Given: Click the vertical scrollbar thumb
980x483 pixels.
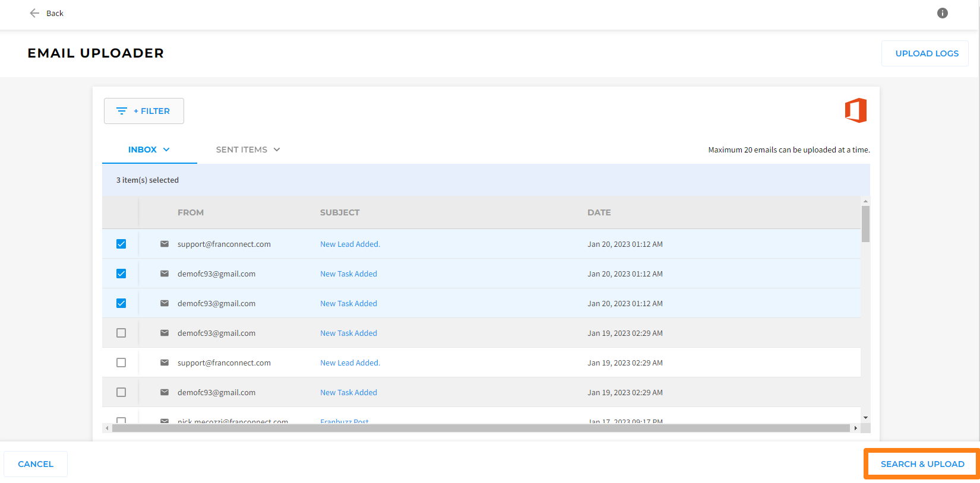Looking at the screenshot, I should click(x=865, y=224).
